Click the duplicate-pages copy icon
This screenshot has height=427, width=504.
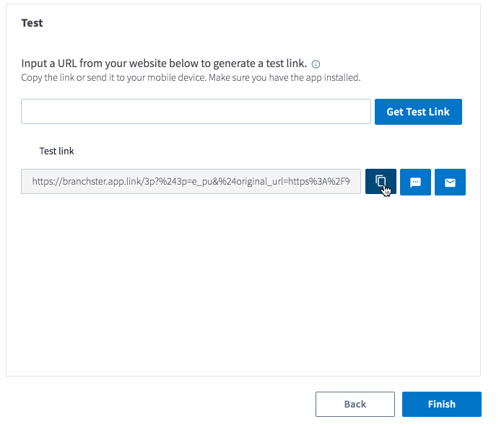pos(381,181)
